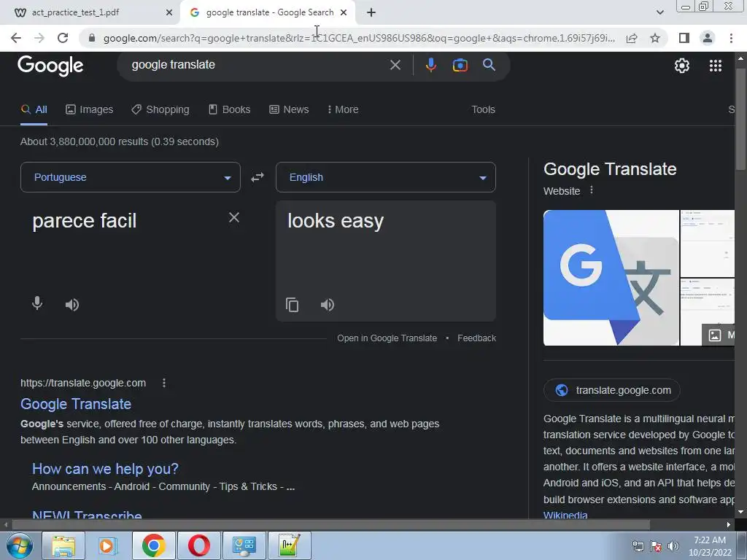This screenshot has height=560, width=747.
Task: Open options next to translate.google.com result
Action: (x=164, y=383)
